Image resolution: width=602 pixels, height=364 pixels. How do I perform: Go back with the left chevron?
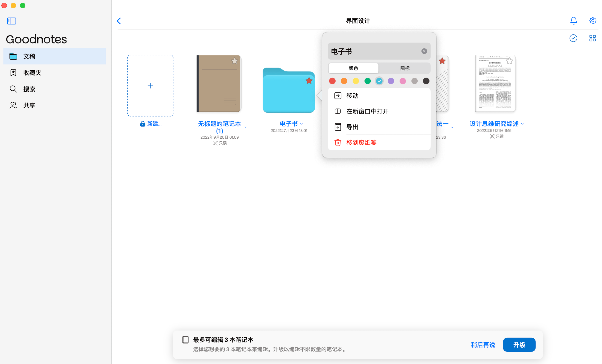click(x=119, y=21)
